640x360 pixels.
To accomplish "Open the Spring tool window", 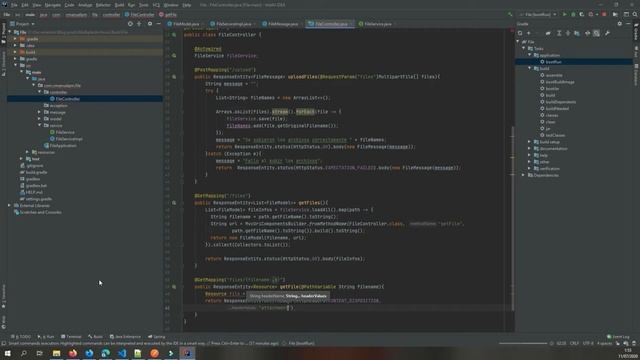I will (x=157, y=337).
